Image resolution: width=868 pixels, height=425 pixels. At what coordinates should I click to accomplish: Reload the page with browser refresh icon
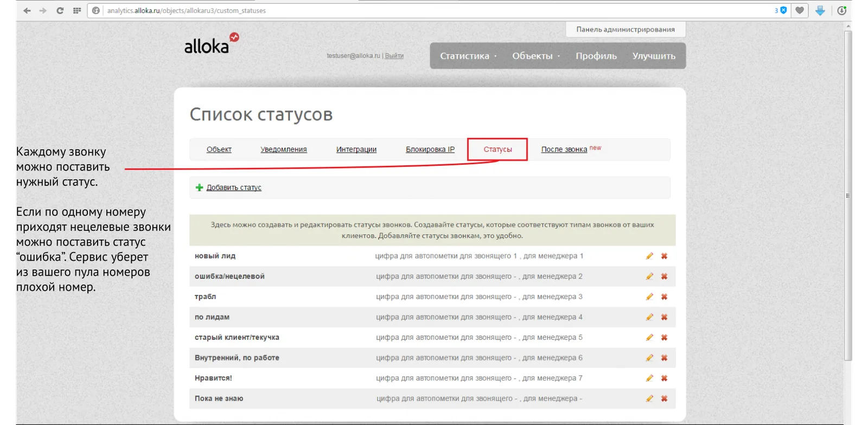click(x=60, y=10)
